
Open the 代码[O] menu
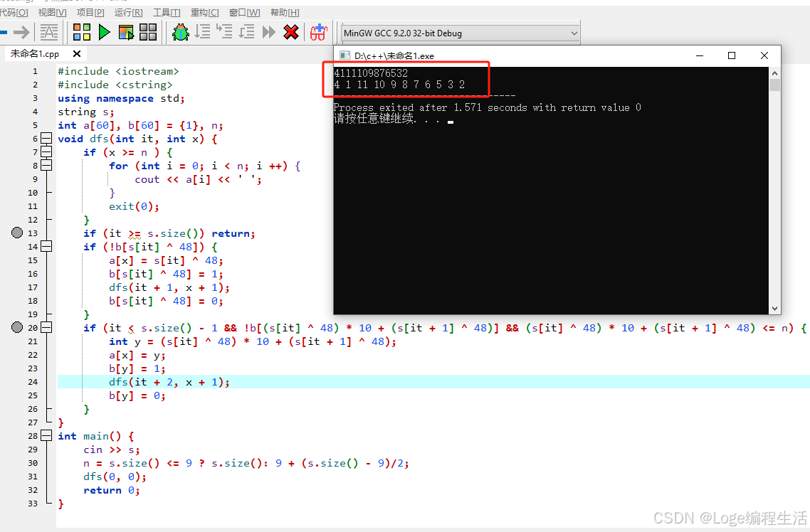pyautogui.click(x=14, y=12)
